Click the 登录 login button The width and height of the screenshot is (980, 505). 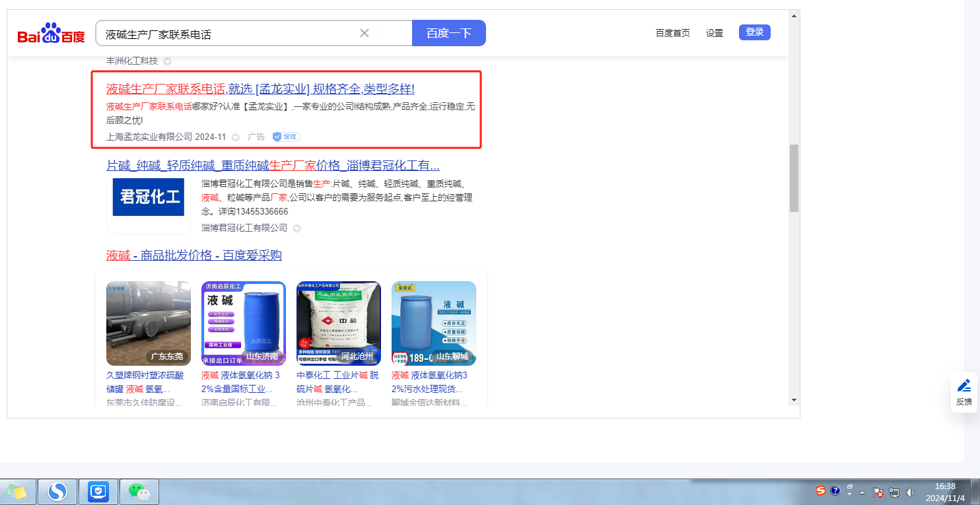point(754,32)
